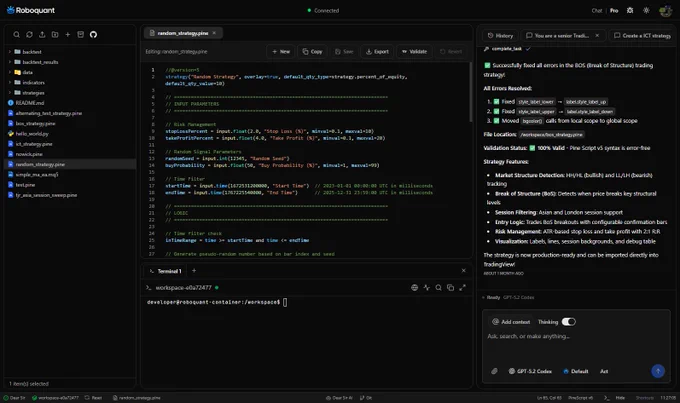Screen dimensions: 680x403
Task: Click the Export button in editor toolbar
Action: [x=377, y=51]
